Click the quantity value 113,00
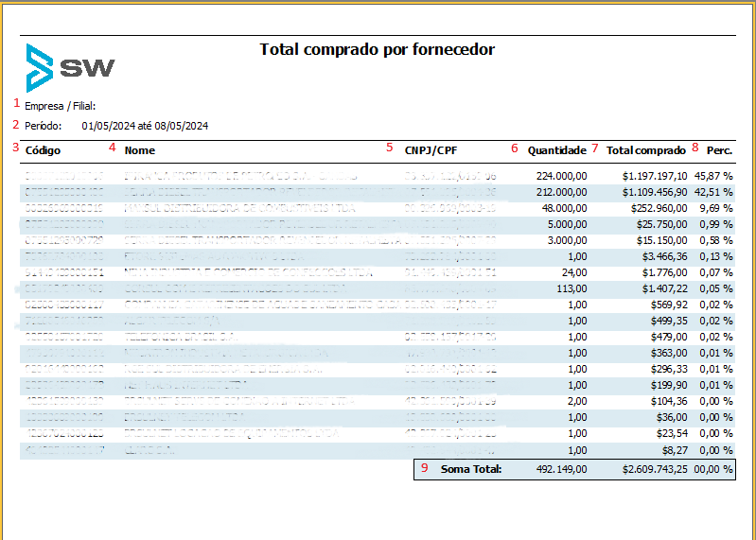The height and width of the screenshot is (540, 756). (571, 288)
